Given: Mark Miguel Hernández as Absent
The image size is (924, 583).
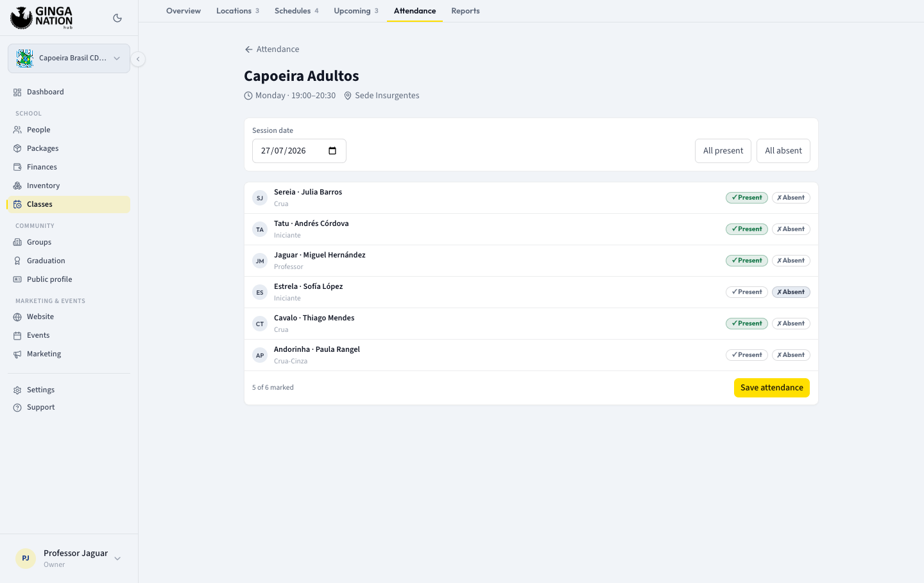Looking at the screenshot, I should [791, 261].
